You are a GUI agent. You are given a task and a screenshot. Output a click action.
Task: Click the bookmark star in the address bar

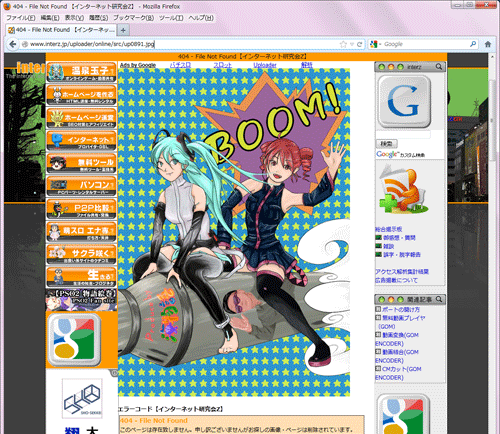tap(343, 44)
